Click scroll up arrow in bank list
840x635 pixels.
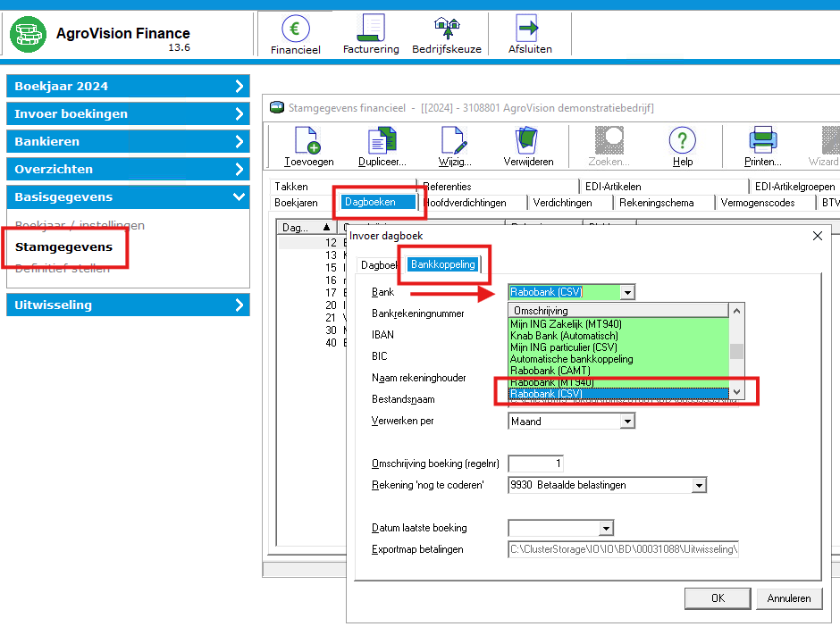pos(736,311)
